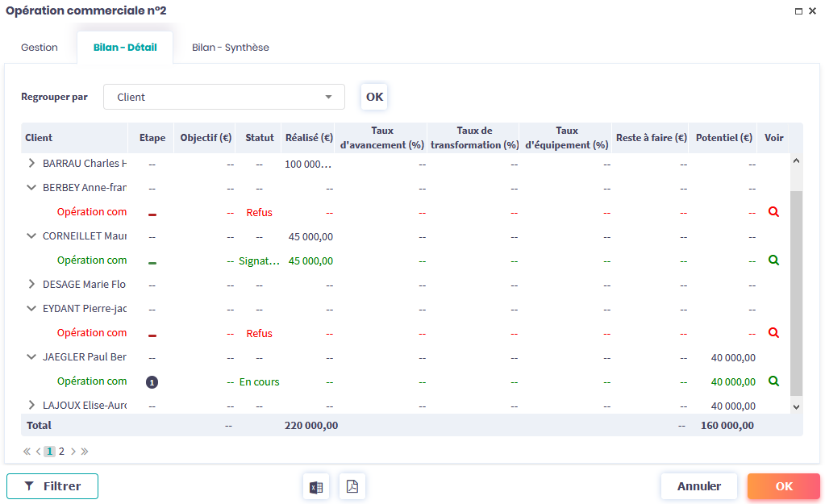Viewport: 825px width, 504px height.
Task: Confirm with the orange OK button
Action: (x=783, y=486)
